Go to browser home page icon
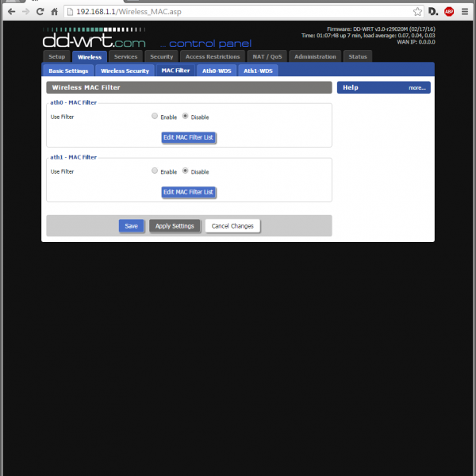 [54, 12]
